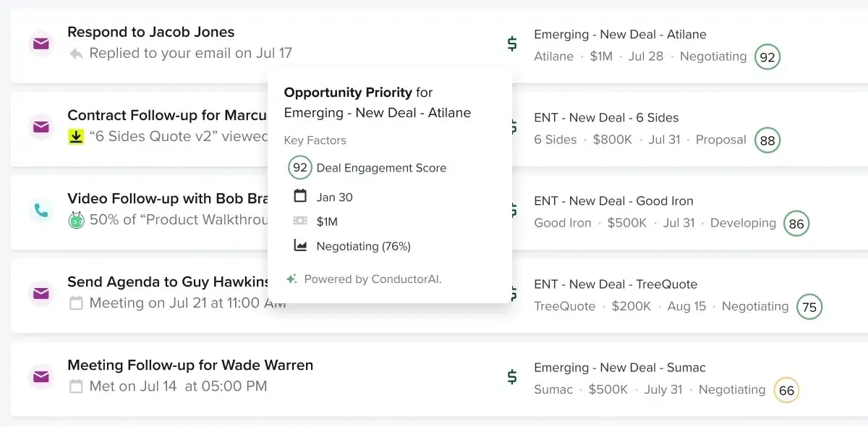Click Key Factors heading in popup
Image resolution: width=868 pixels, height=427 pixels.
coord(315,140)
